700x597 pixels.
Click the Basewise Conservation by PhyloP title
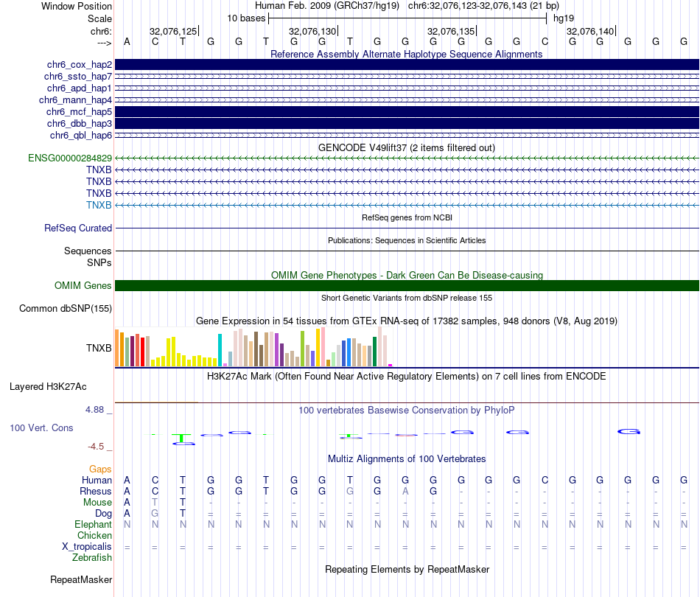(x=407, y=410)
